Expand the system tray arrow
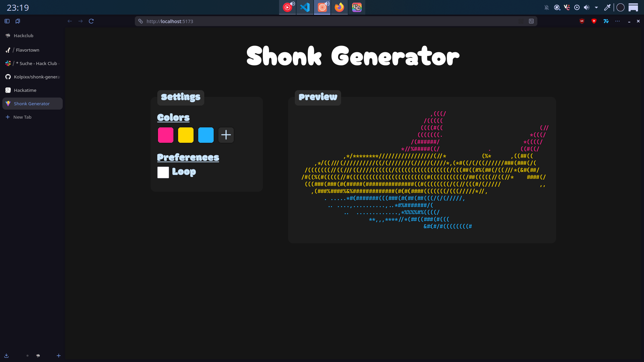Screen dimensions: 644x362 596,7
